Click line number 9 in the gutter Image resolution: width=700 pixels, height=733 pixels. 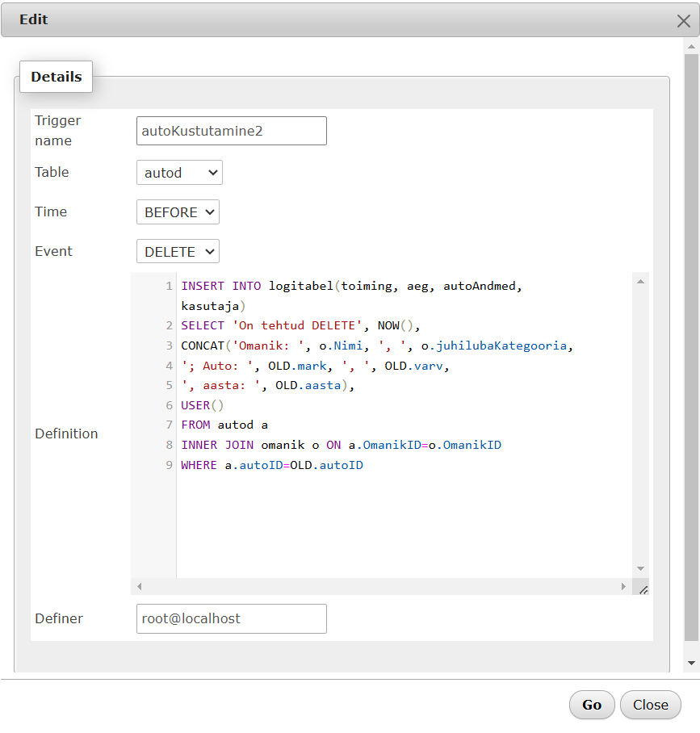(x=170, y=465)
